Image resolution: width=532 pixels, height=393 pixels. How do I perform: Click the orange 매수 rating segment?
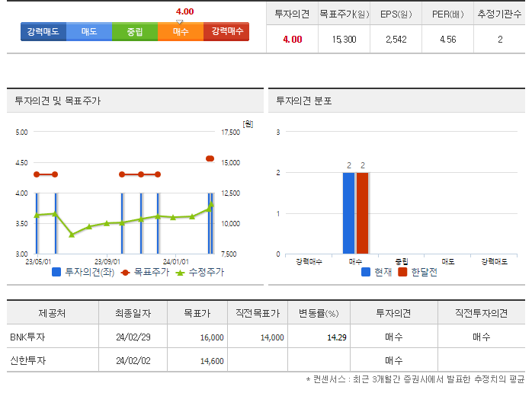(181, 31)
